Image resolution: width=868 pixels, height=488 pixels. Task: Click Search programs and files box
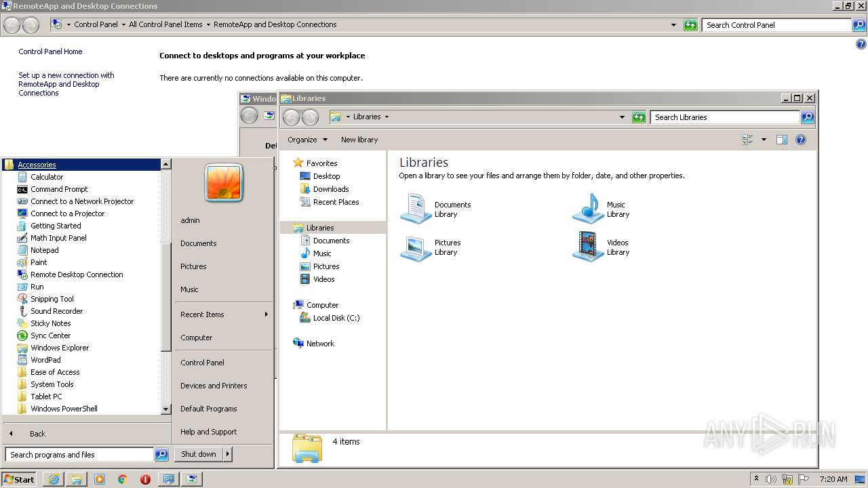coord(79,455)
